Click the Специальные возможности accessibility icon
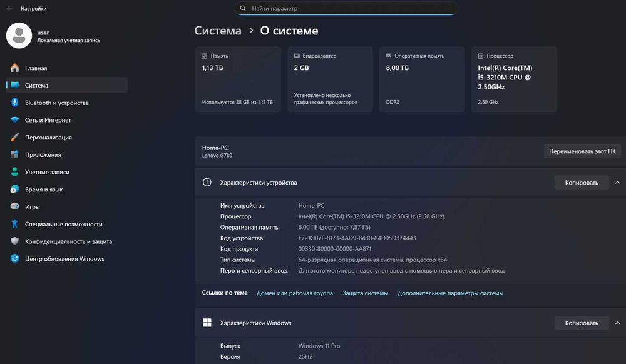This screenshot has height=364, width=626. click(x=15, y=224)
